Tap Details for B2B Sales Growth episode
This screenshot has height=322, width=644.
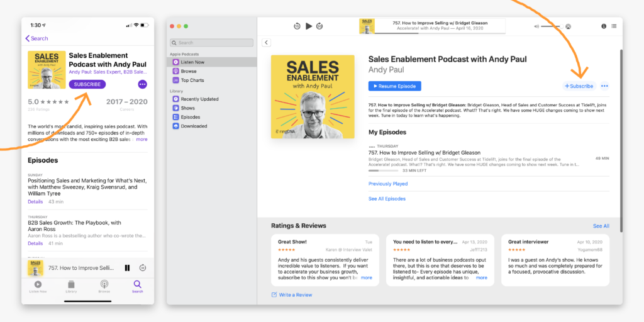[35, 243]
